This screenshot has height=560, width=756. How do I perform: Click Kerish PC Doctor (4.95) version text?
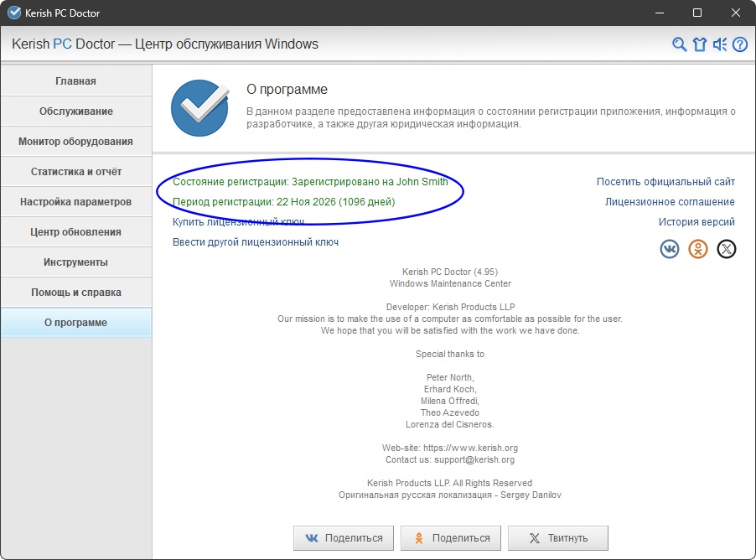pyautogui.click(x=450, y=272)
